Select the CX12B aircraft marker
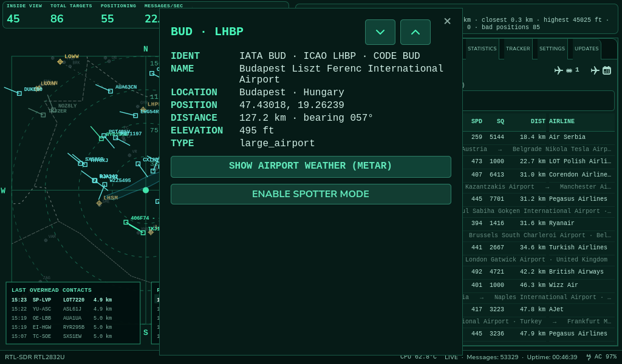The width and height of the screenshot is (622, 364). (138, 164)
